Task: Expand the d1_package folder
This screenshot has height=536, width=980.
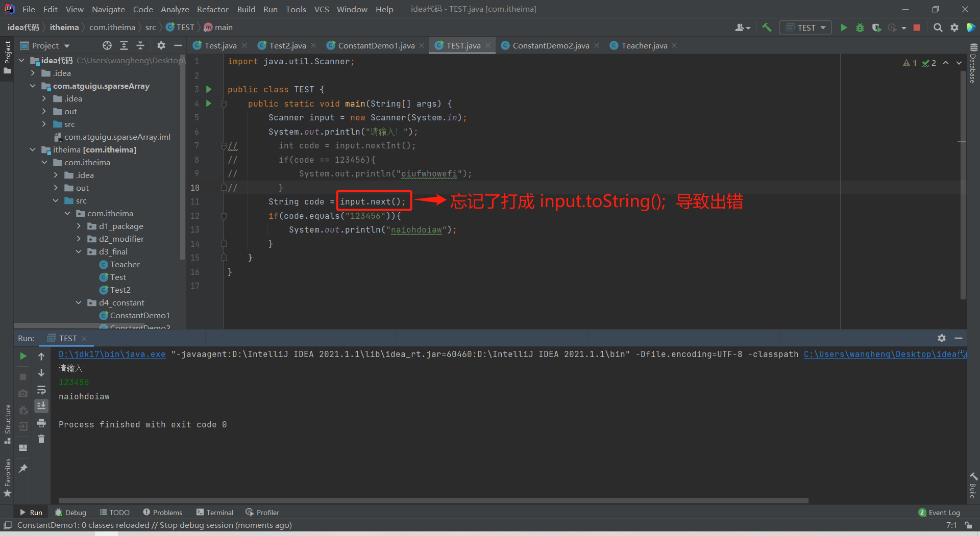Action: coord(79,226)
